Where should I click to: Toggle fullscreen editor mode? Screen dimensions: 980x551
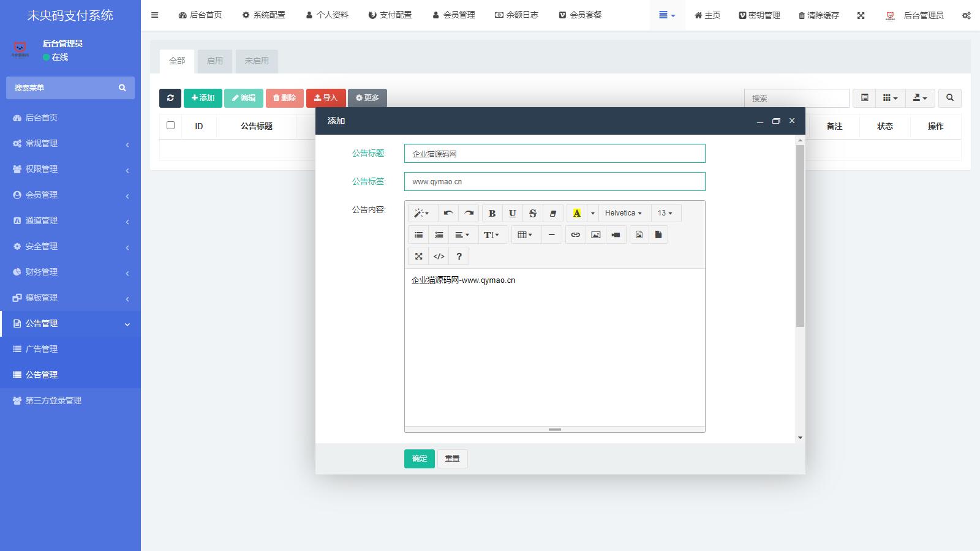pyautogui.click(x=419, y=257)
